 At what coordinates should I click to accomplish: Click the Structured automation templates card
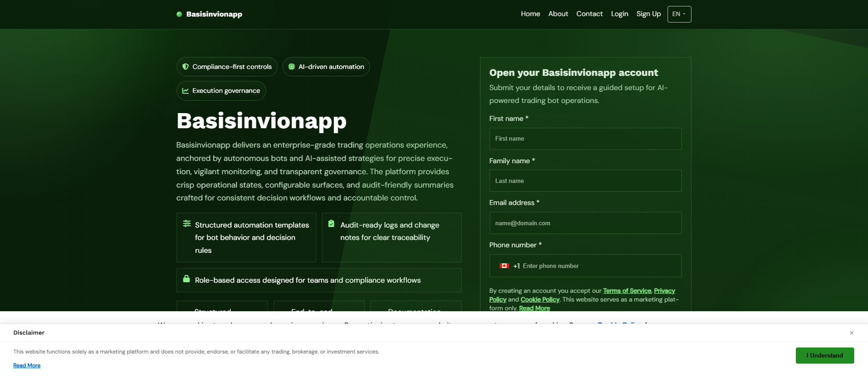click(x=246, y=238)
